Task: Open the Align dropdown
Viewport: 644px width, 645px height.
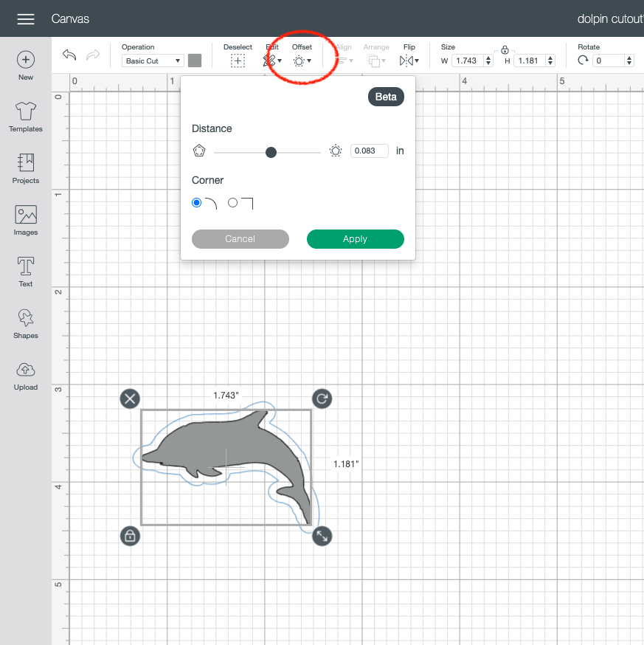Action: [x=344, y=61]
